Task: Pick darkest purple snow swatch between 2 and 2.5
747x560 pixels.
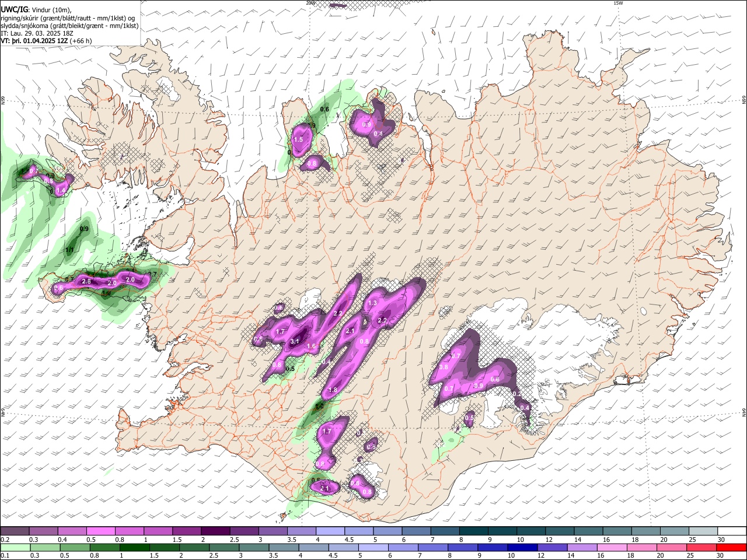Action: click(215, 531)
